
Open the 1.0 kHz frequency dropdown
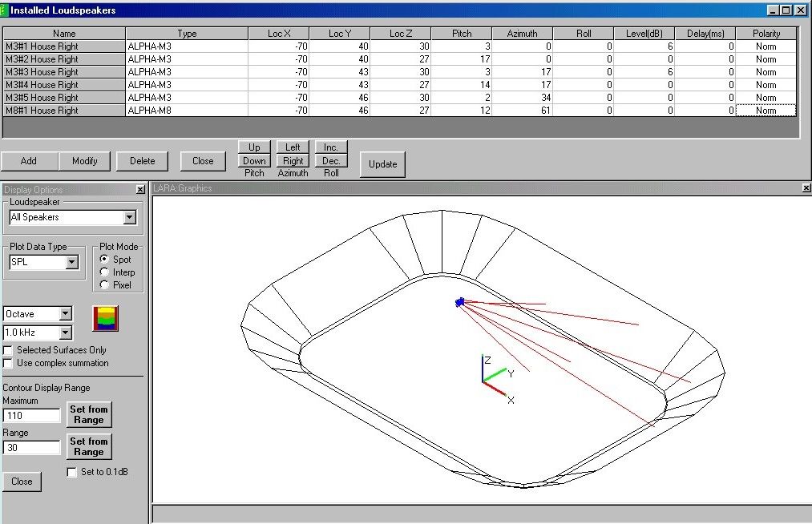[66, 333]
